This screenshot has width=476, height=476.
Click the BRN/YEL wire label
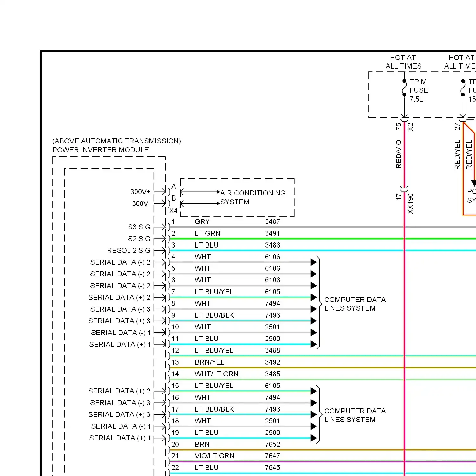coord(210,362)
